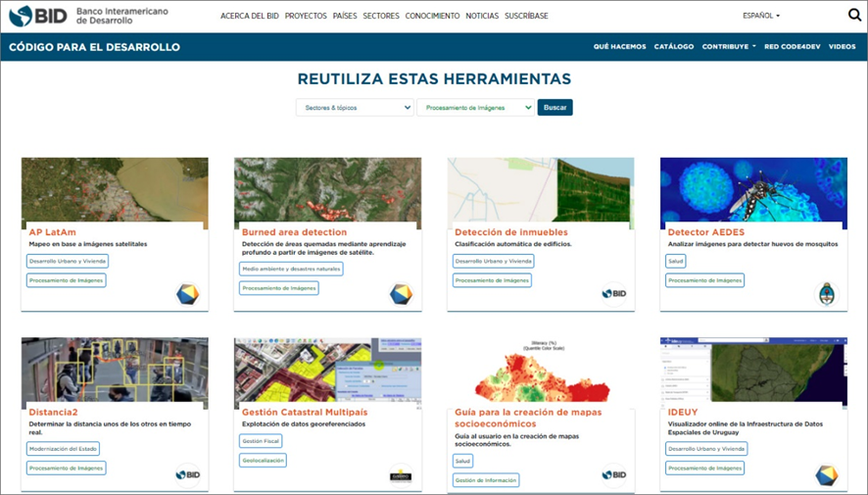The image size is (868, 495).
Task: Open IDEUY title link
Action: [x=683, y=412]
